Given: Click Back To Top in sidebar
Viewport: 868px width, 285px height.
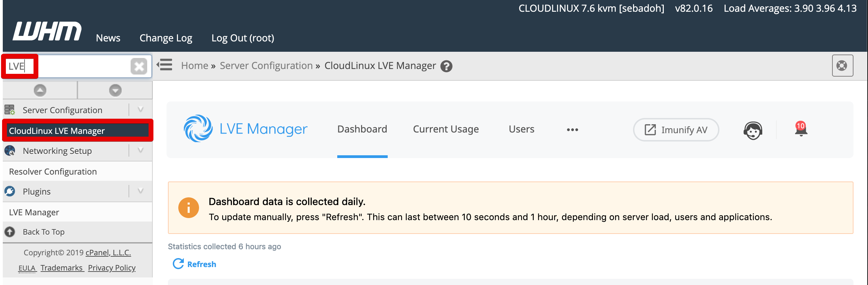Looking at the screenshot, I should pyautogui.click(x=44, y=232).
